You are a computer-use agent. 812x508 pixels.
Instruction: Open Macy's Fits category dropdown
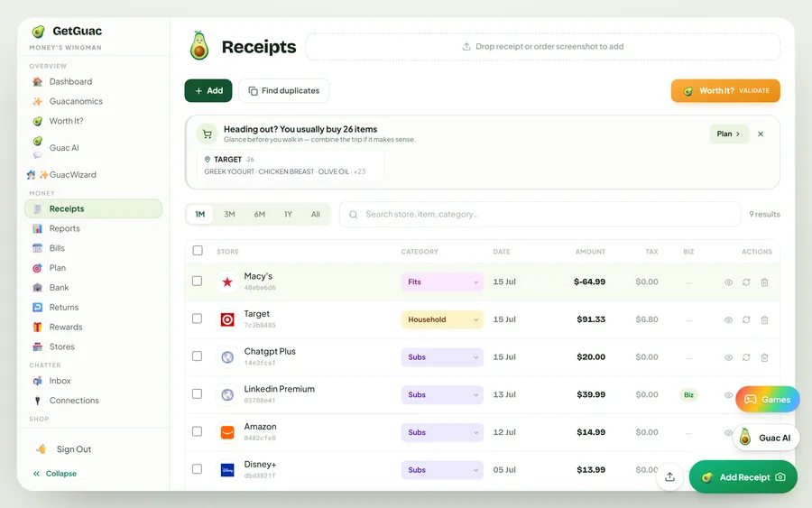pyautogui.click(x=442, y=282)
